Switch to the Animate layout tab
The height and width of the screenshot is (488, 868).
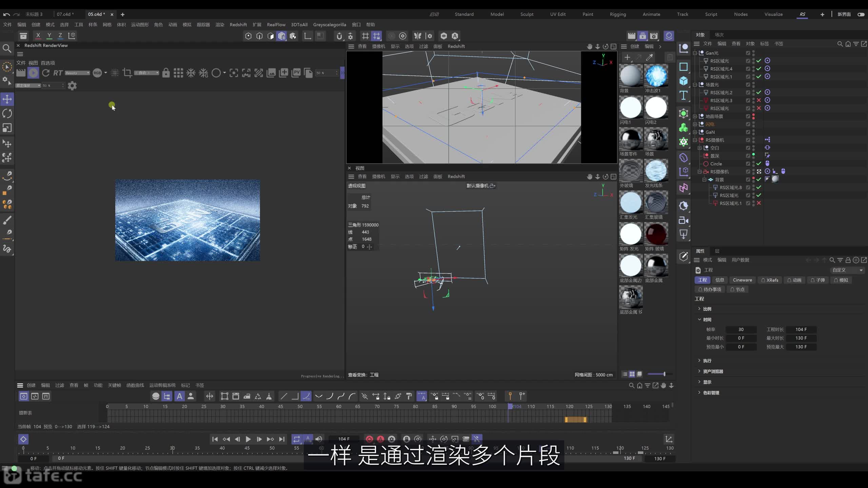pyautogui.click(x=651, y=14)
